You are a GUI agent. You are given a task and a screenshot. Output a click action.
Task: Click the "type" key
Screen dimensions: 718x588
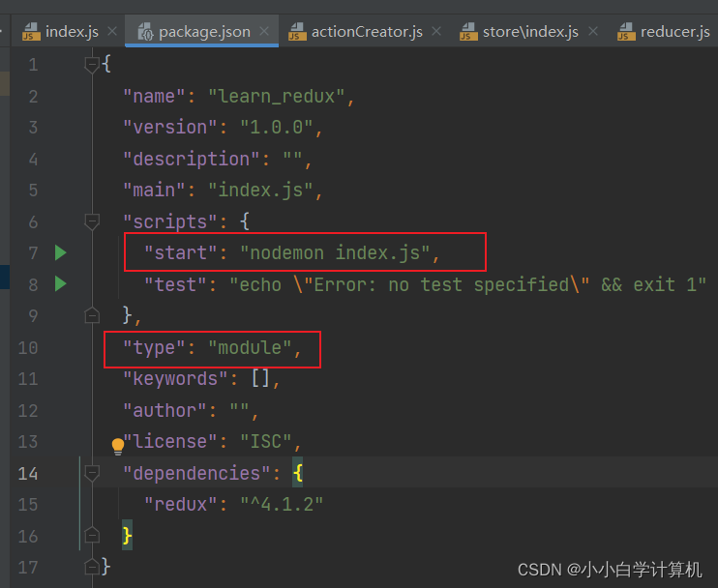point(154,348)
